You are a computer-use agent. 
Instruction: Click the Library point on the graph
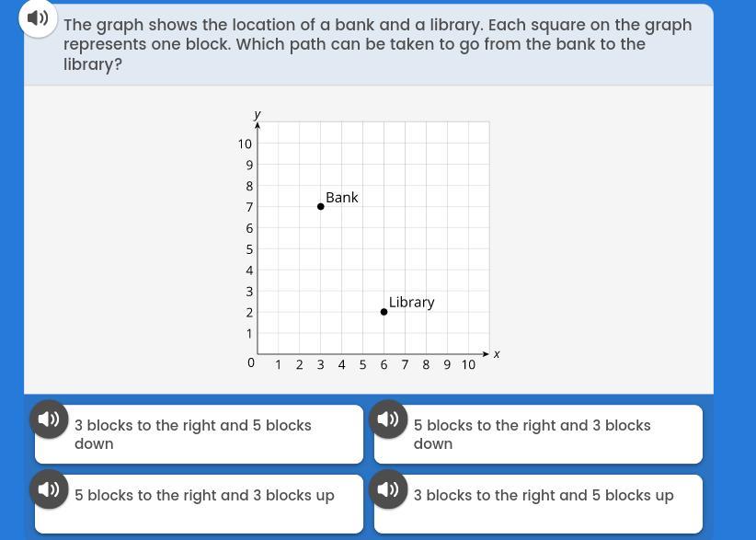(384, 312)
